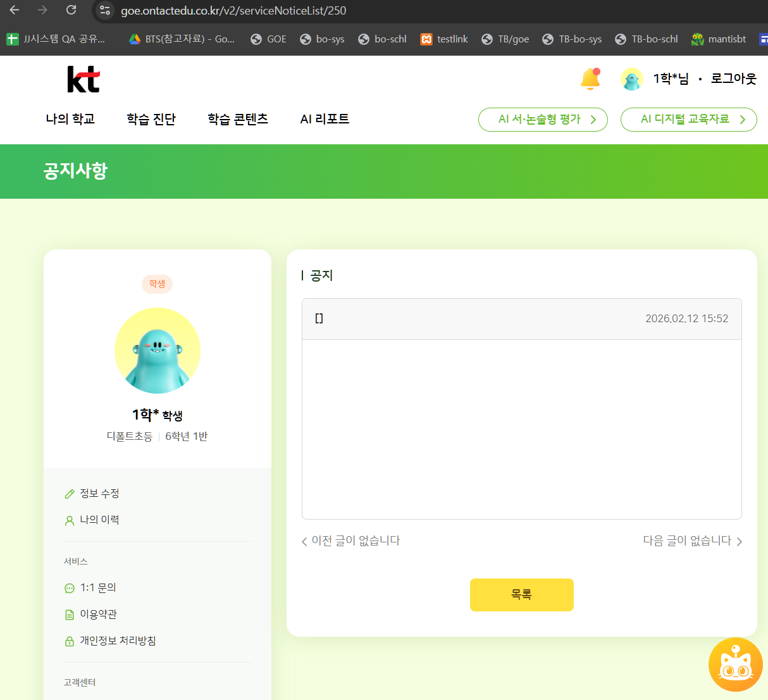Open AI 디지털 교육자료 menu
The width and height of the screenshot is (768, 700).
click(688, 120)
